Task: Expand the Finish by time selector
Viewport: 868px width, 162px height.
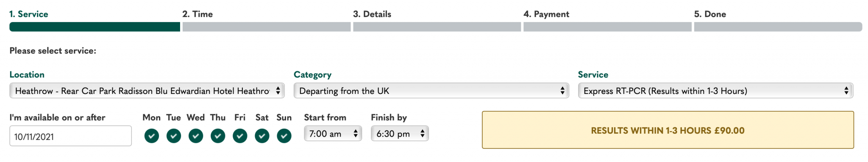Action: click(x=400, y=134)
